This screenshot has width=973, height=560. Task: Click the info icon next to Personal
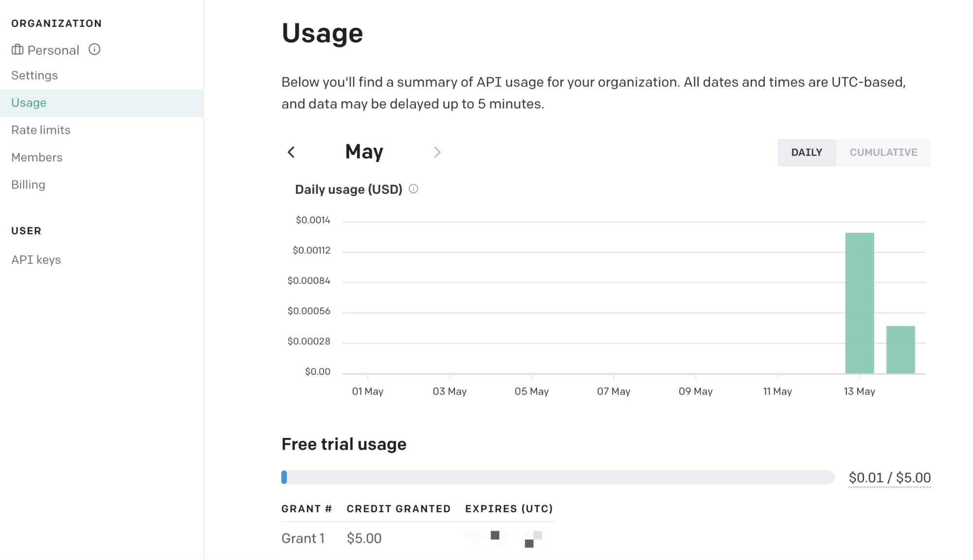click(94, 50)
